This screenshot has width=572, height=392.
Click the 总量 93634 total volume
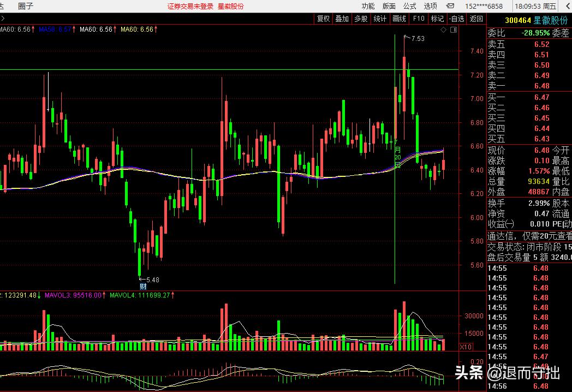coord(539,181)
